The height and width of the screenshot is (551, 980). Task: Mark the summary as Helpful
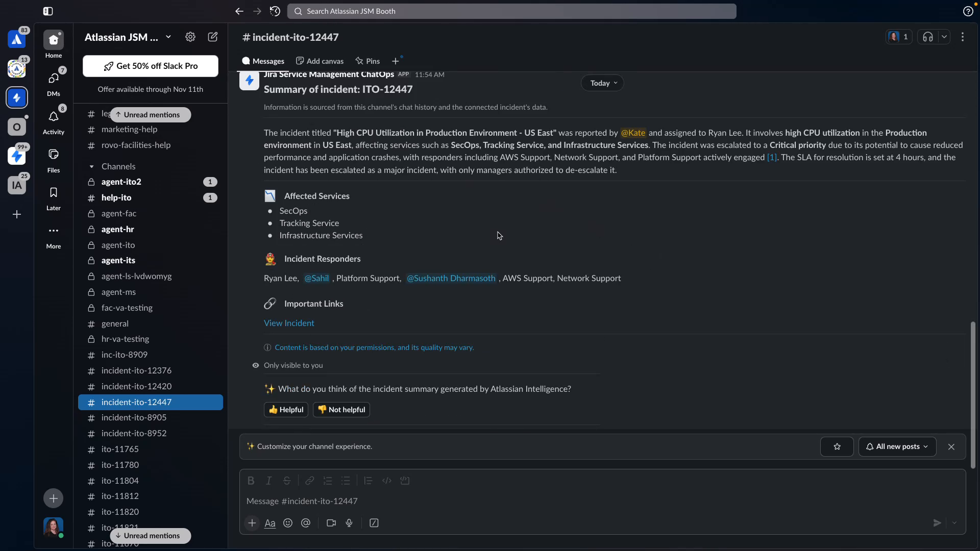click(x=285, y=409)
